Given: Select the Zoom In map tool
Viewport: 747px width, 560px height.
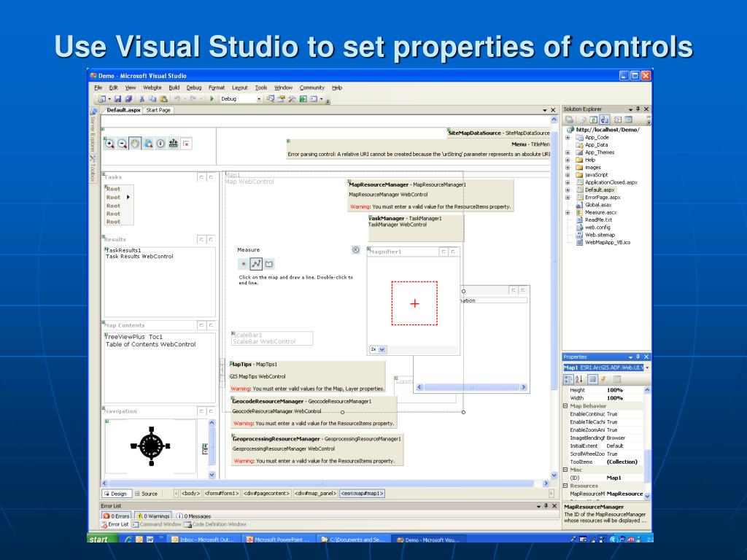Looking at the screenshot, I should pyautogui.click(x=110, y=144).
